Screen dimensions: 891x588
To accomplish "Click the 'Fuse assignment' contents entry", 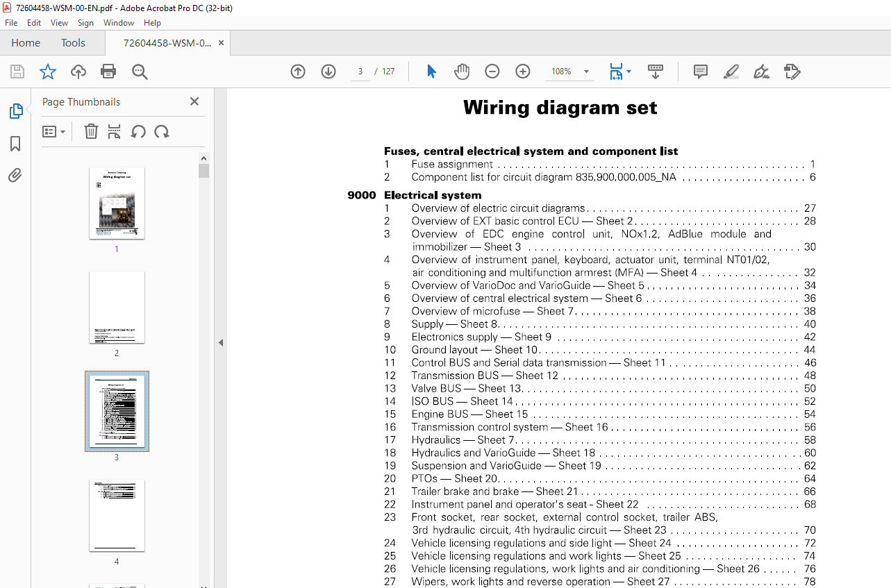I will (452, 165).
